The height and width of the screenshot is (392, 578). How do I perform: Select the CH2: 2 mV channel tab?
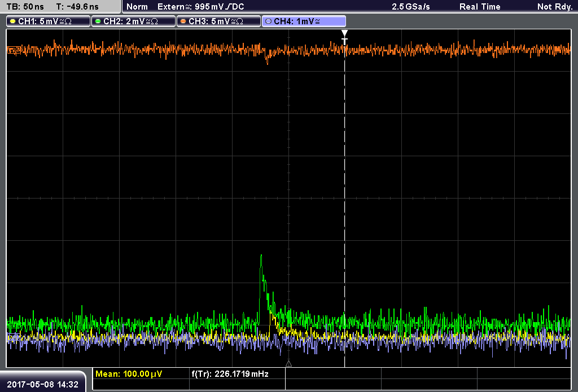coord(133,21)
